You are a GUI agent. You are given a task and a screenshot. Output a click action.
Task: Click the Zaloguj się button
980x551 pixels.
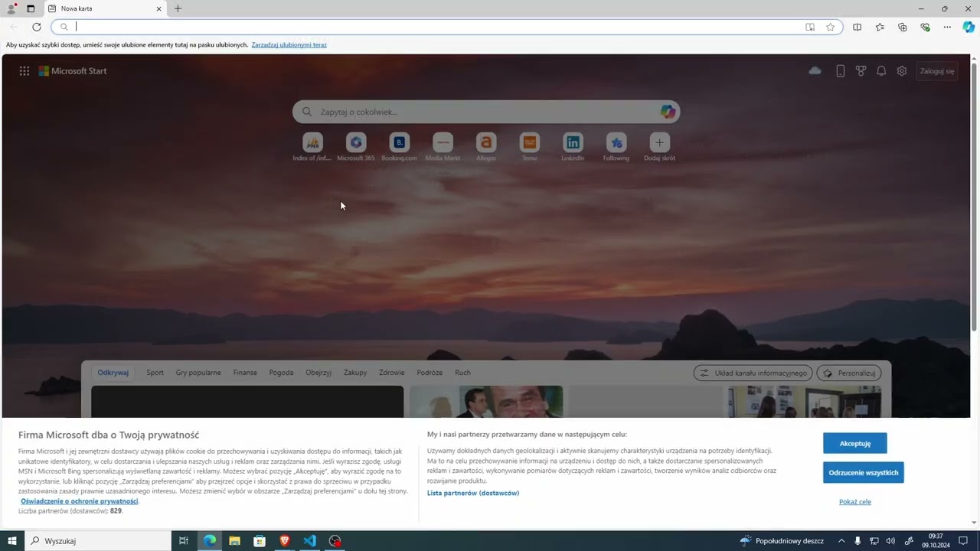(937, 71)
